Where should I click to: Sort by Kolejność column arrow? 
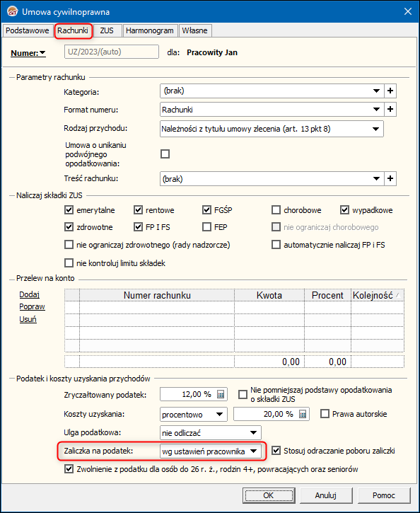[398, 295]
